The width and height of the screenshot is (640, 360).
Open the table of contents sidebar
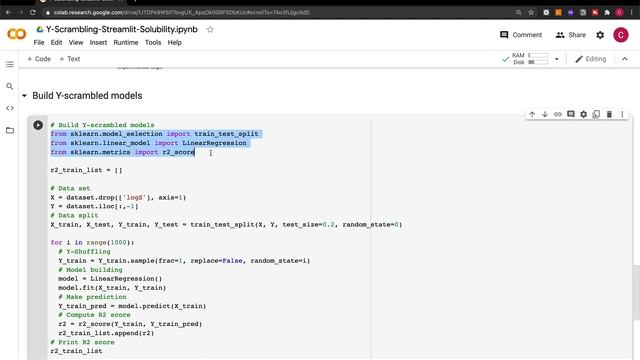click(10, 64)
